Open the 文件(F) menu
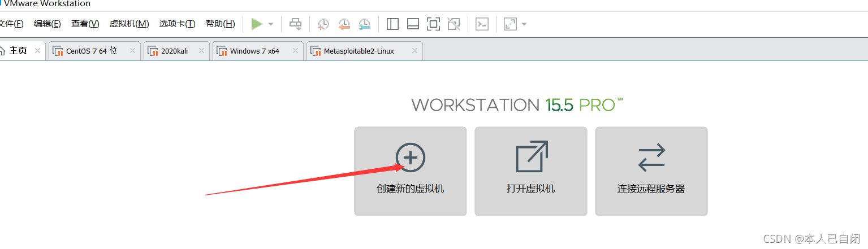868x249 pixels. pos(11,24)
